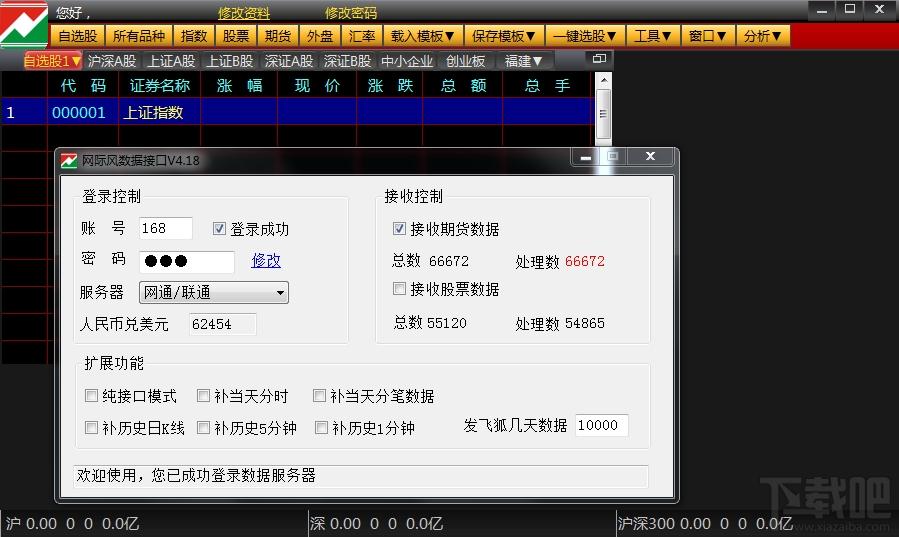Click the 现价 column header
This screenshot has width=899, height=537.
point(317,85)
